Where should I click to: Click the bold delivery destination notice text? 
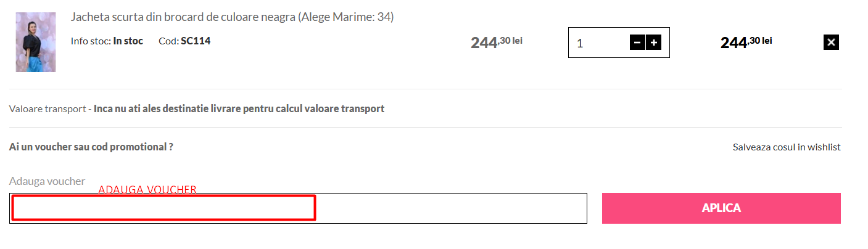click(239, 108)
